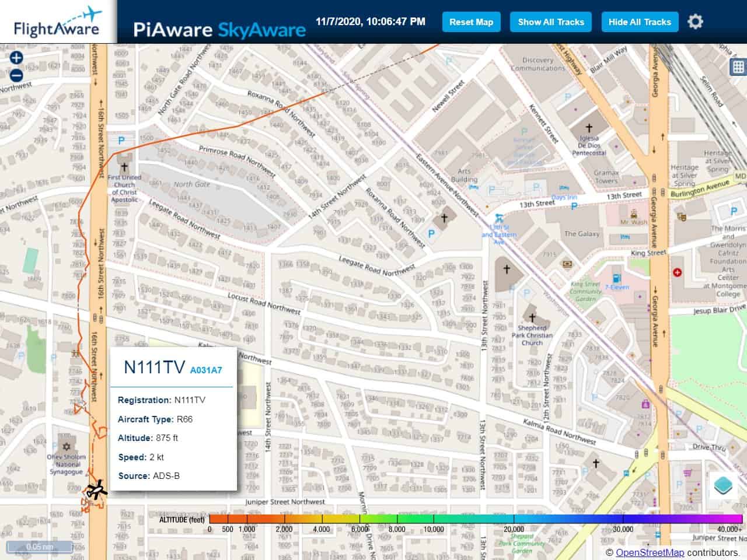Click the Iglesia De Dios Pentecostal cross icon

coord(589,128)
